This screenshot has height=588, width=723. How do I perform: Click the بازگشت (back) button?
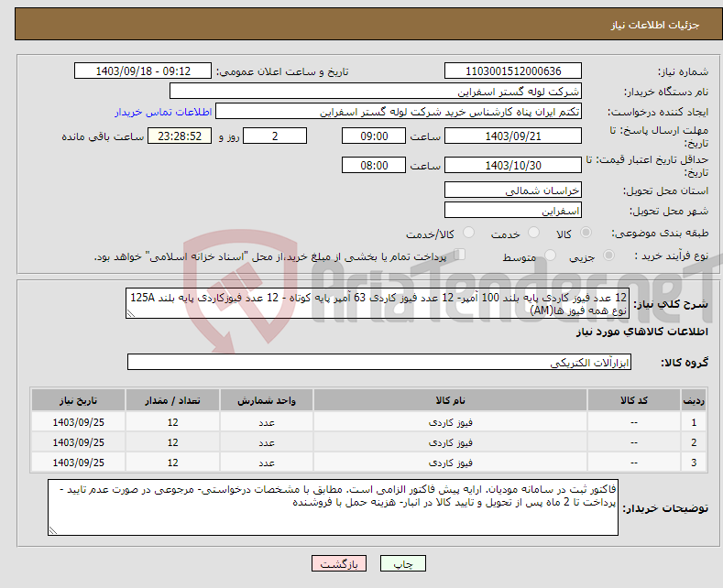(x=339, y=563)
